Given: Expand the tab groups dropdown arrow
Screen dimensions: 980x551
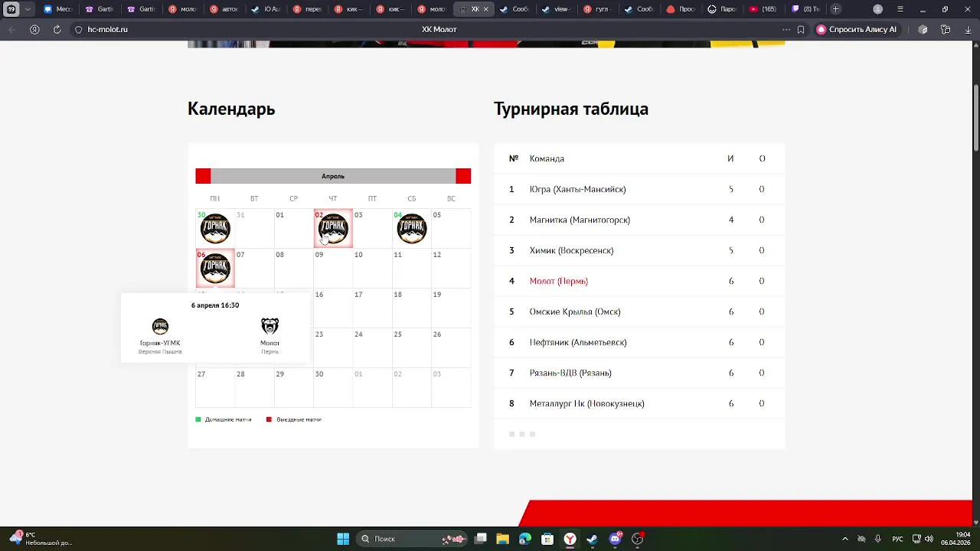Looking at the screenshot, I should click(28, 9).
